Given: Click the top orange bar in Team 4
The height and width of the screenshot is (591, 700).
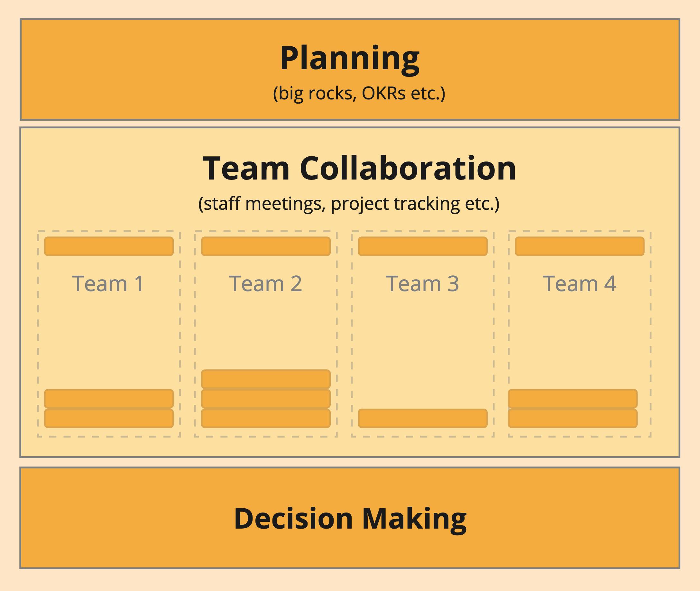Looking at the screenshot, I should pyautogui.click(x=579, y=246).
